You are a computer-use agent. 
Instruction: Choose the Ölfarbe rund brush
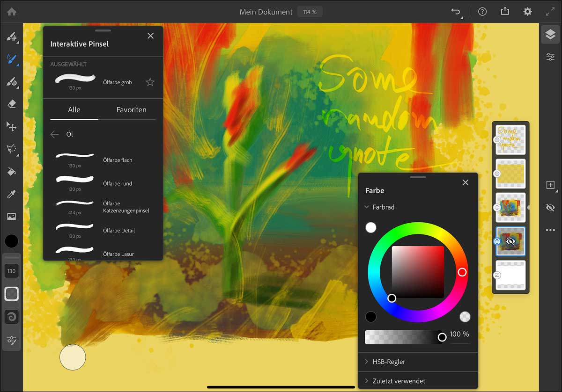[103, 183]
